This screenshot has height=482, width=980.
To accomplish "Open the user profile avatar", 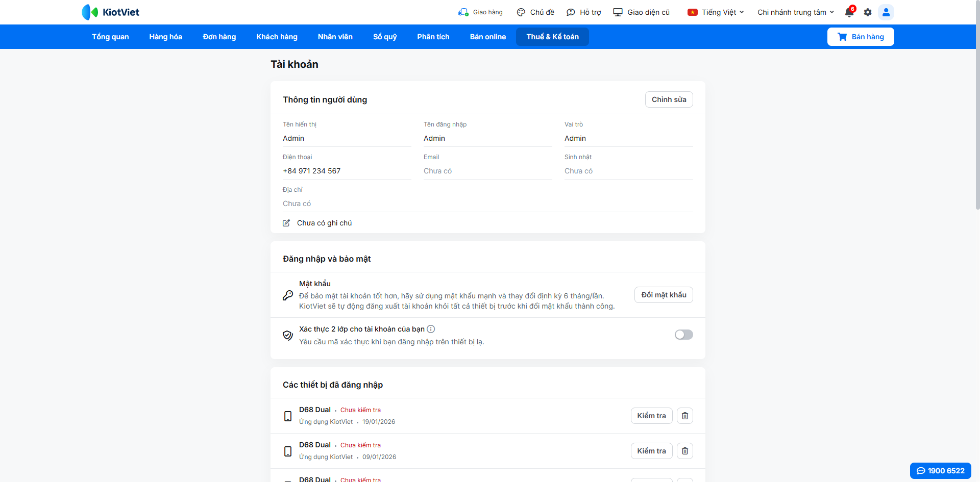I will click(886, 12).
